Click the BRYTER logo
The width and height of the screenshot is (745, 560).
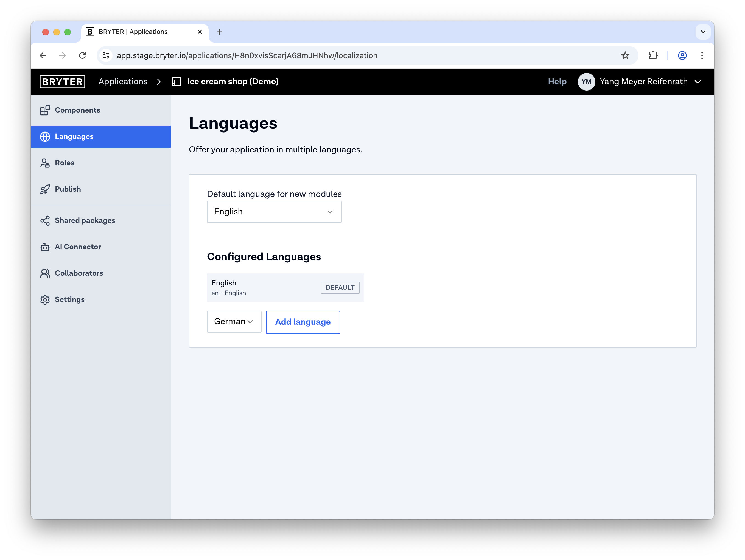(62, 82)
